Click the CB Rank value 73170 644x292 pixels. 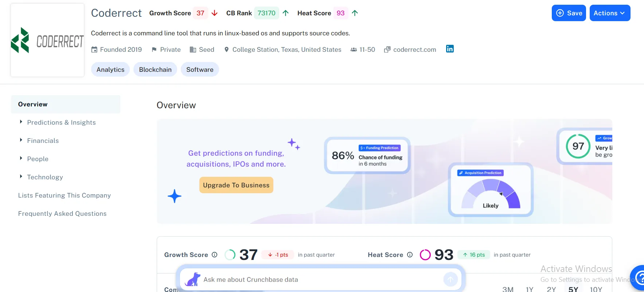[x=266, y=13]
